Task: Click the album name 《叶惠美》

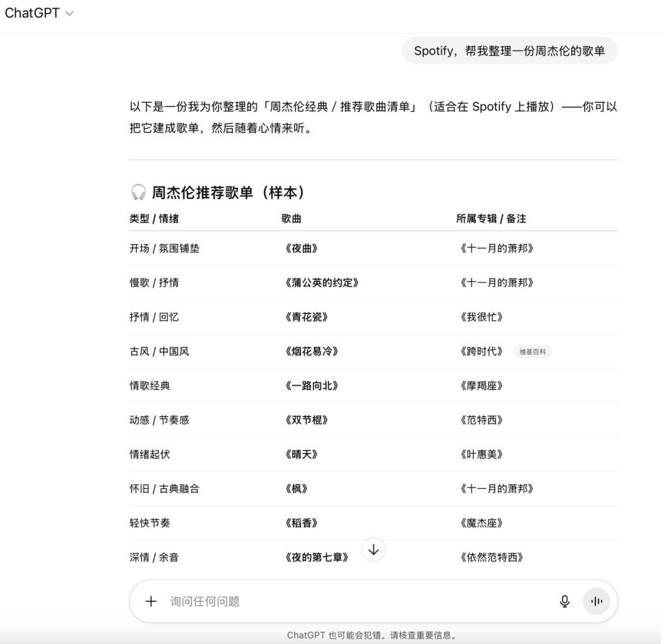Action: (482, 454)
